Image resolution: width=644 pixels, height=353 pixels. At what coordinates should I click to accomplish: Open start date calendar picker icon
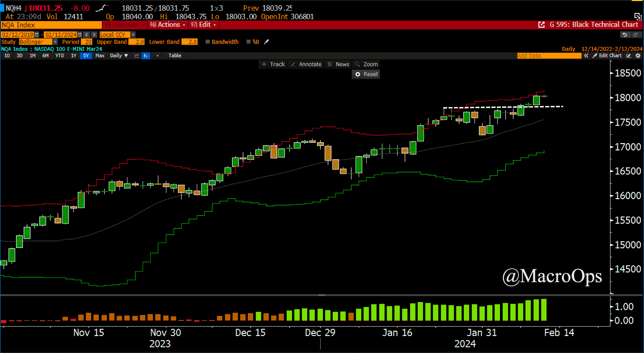click(37, 35)
